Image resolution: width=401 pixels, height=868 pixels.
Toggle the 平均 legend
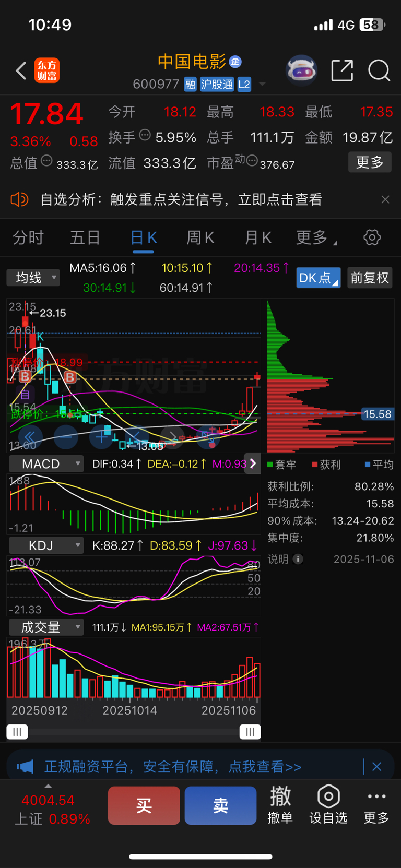tap(379, 465)
